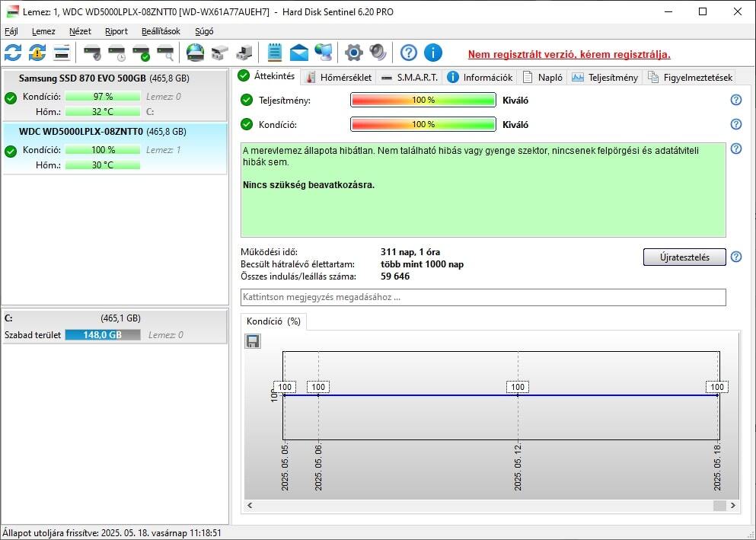
Task: Click the speaker sound icon
Action: point(378,53)
